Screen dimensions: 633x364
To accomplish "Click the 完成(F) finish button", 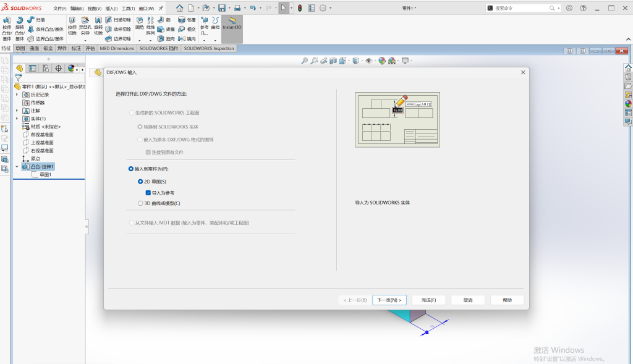I will pyautogui.click(x=428, y=300).
